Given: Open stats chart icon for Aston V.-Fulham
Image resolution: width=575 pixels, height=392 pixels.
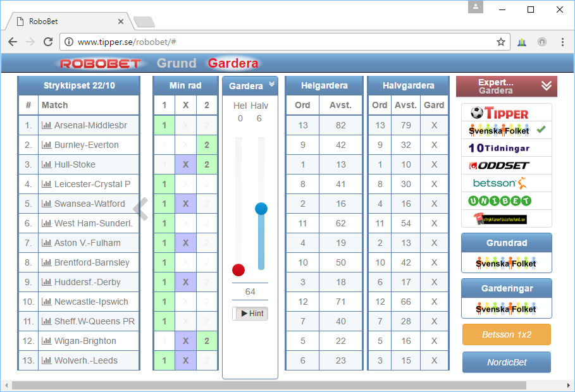Looking at the screenshot, I should pos(46,243).
